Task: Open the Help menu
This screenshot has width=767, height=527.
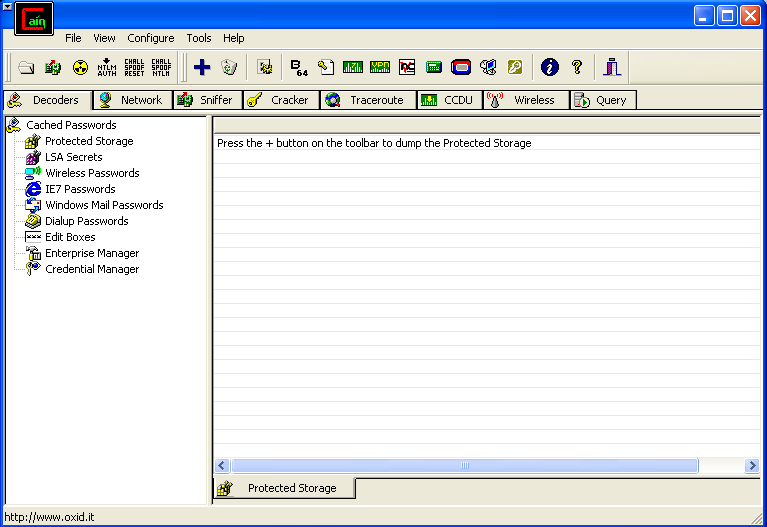Action: [x=234, y=38]
